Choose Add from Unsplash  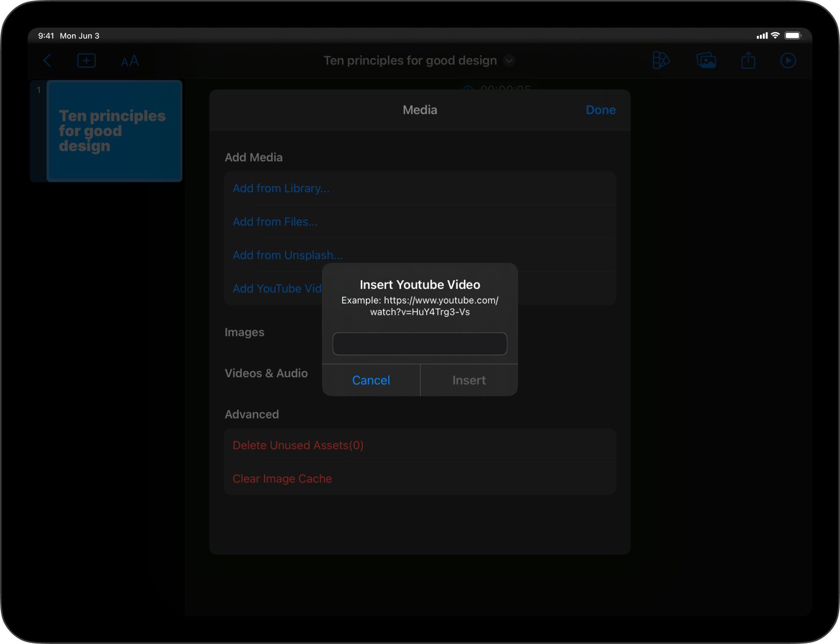(x=420, y=255)
